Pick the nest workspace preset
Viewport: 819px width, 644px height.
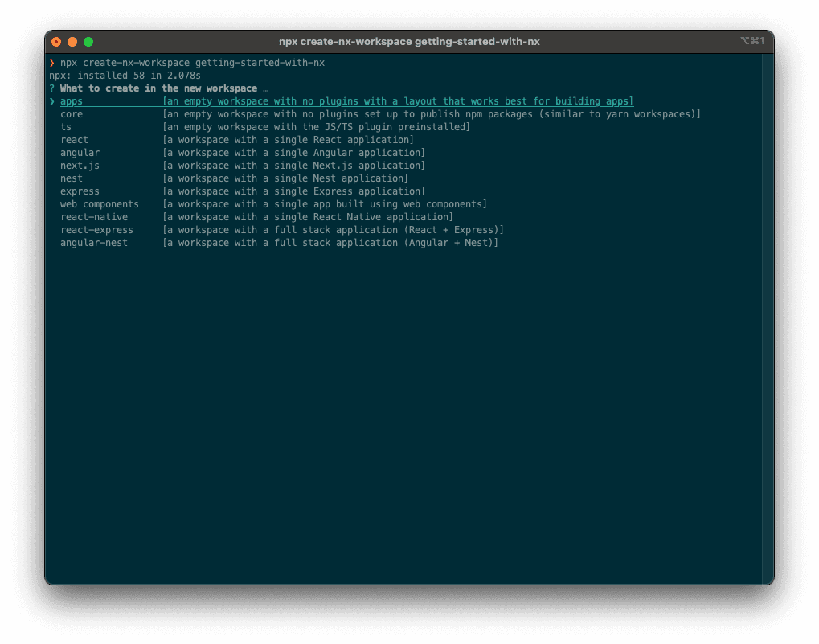click(72, 178)
